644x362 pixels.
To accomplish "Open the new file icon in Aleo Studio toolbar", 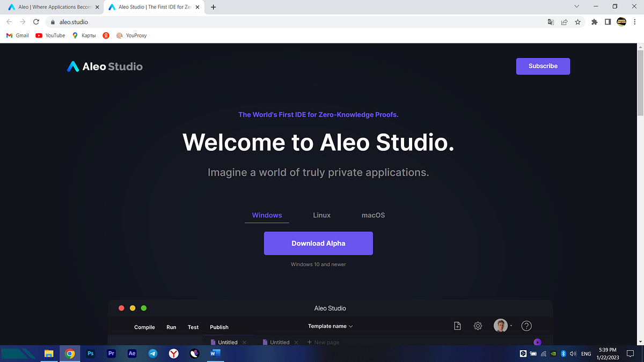I will click(457, 326).
